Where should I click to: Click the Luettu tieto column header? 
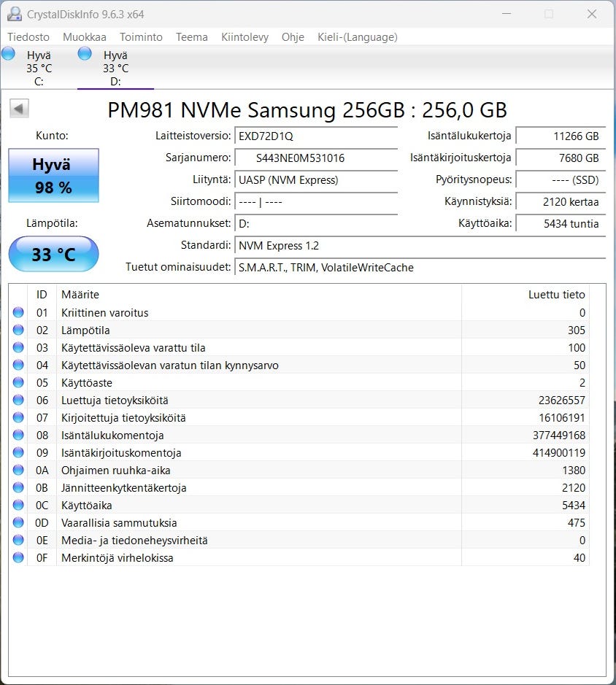pos(525,295)
